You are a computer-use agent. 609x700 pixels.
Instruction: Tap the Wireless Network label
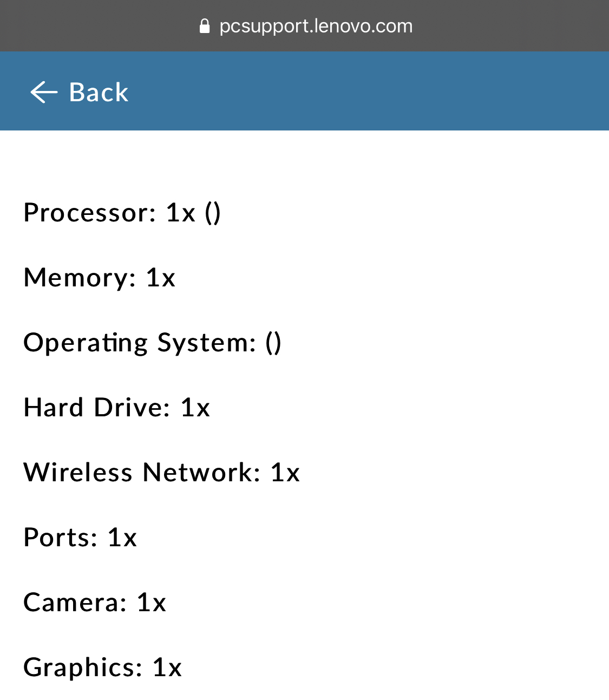(142, 472)
